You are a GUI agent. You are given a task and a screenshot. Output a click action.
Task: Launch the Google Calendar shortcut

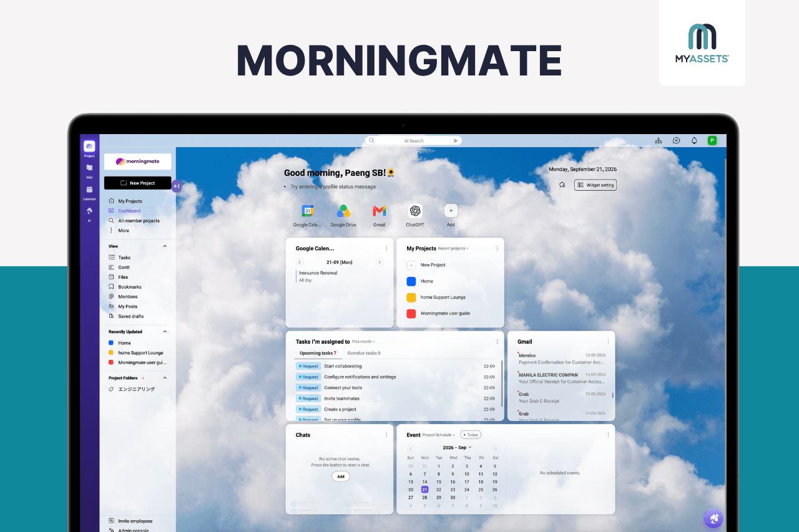click(308, 211)
